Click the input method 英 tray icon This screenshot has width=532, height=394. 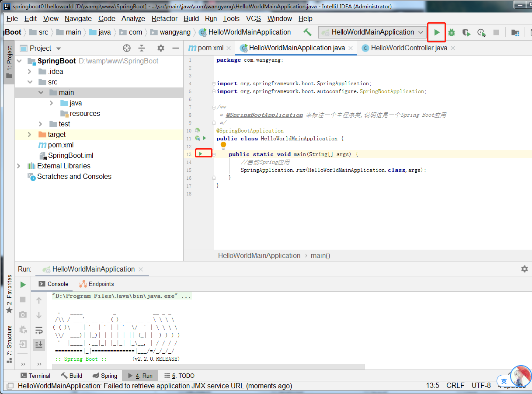[x=504, y=381]
